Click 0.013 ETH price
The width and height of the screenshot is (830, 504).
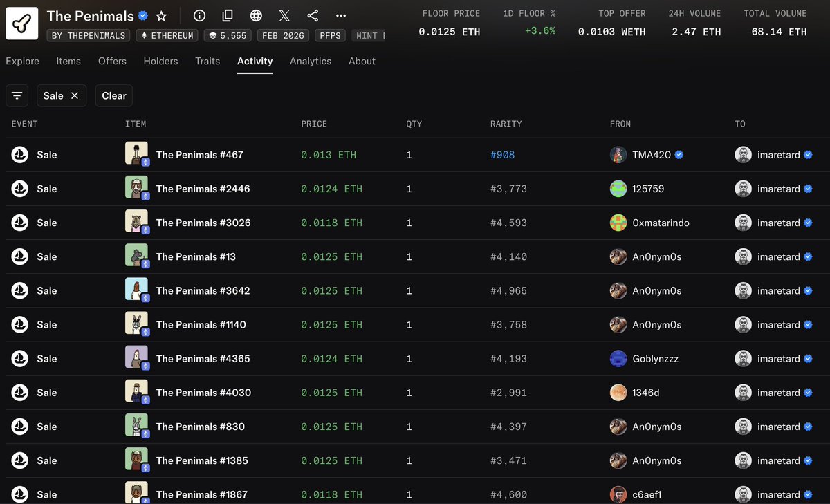tap(329, 155)
